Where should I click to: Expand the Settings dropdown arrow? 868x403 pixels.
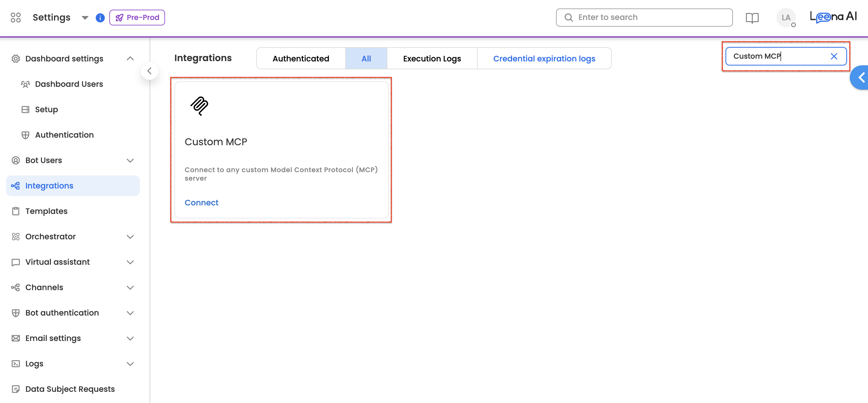85,18
